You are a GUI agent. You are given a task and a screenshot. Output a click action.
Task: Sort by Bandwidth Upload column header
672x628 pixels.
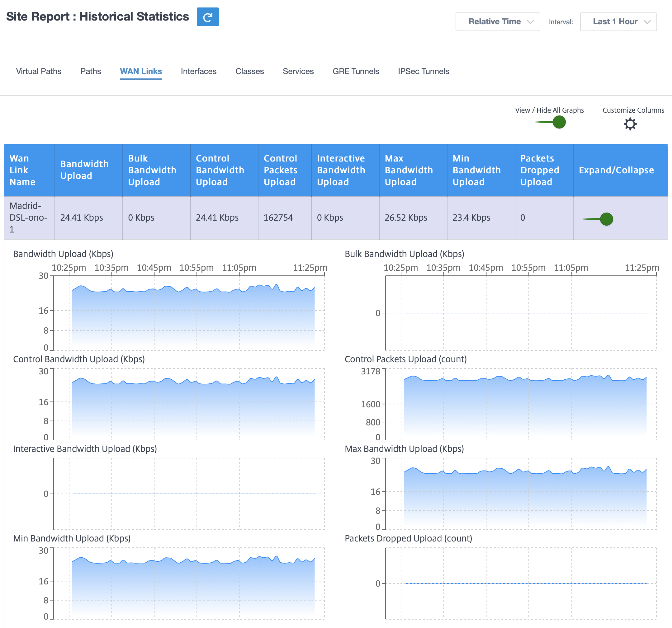[88, 170]
